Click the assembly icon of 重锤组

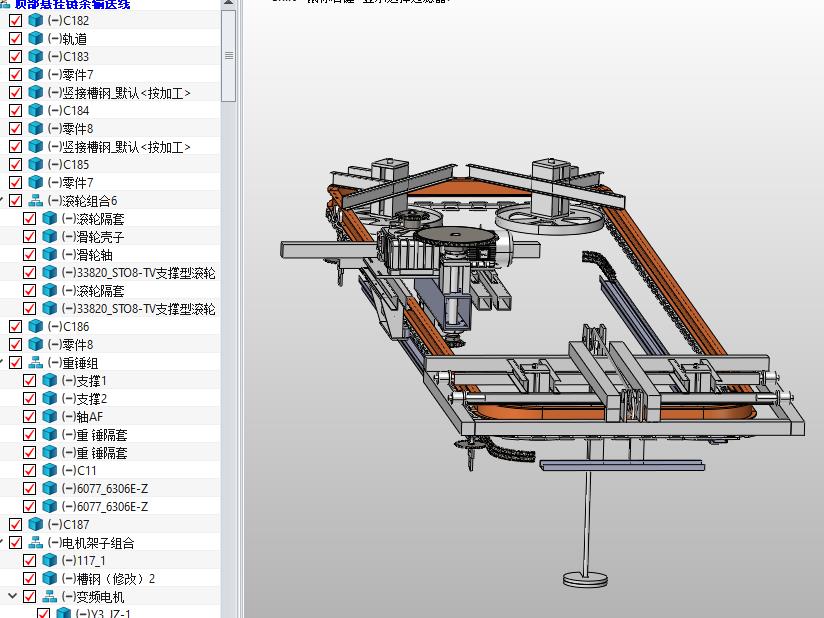[x=36, y=363]
